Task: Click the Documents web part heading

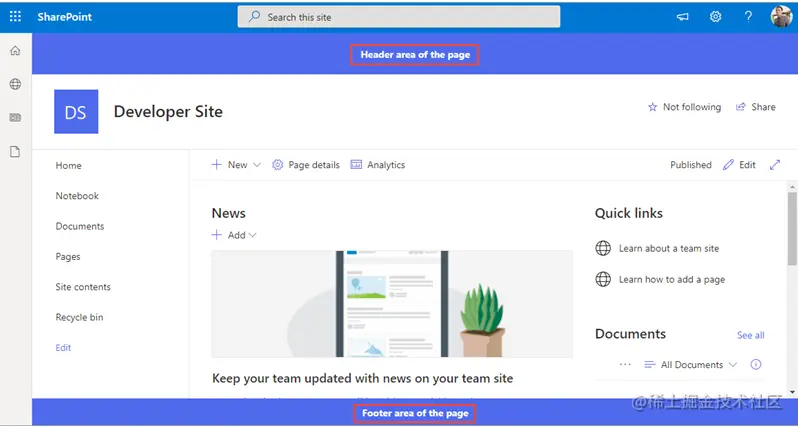Action: (x=630, y=334)
